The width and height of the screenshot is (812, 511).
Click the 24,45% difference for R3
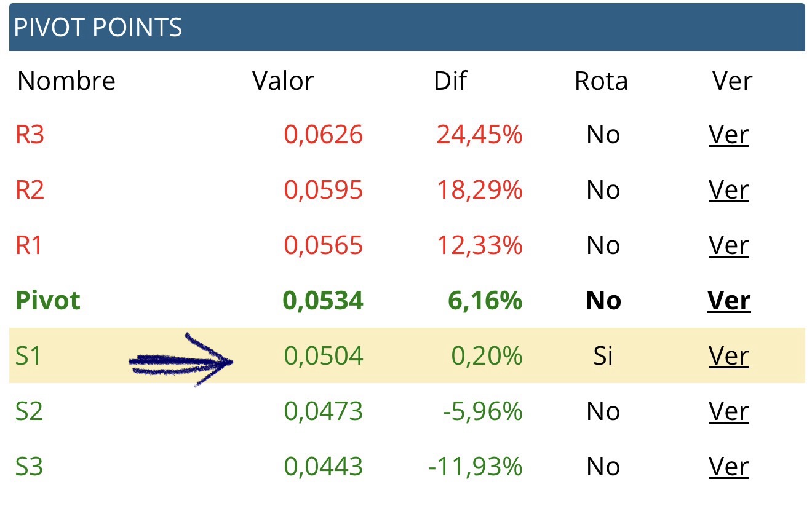tap(479, 135)
